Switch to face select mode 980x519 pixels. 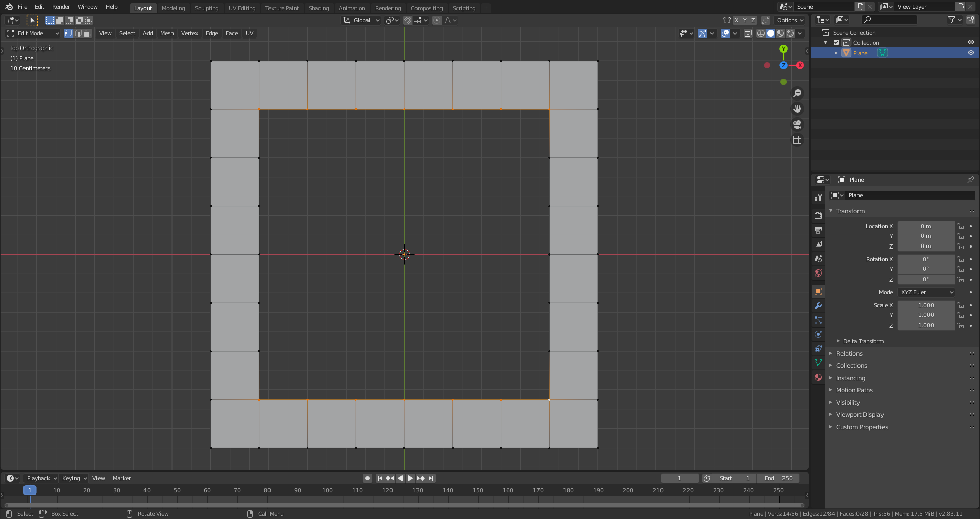pyautogui.click(x=88, y=33)
